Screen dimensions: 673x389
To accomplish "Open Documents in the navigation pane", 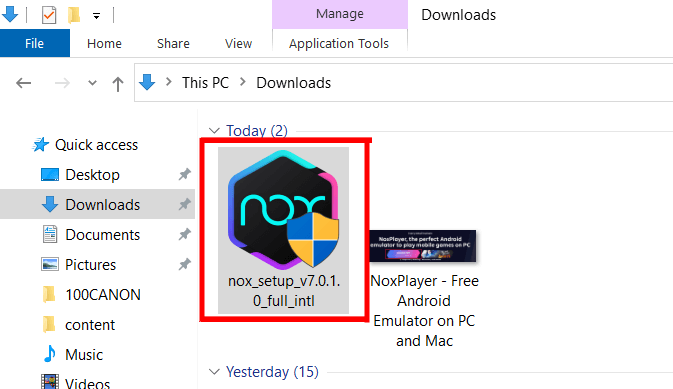I will [x=103, y=235].
